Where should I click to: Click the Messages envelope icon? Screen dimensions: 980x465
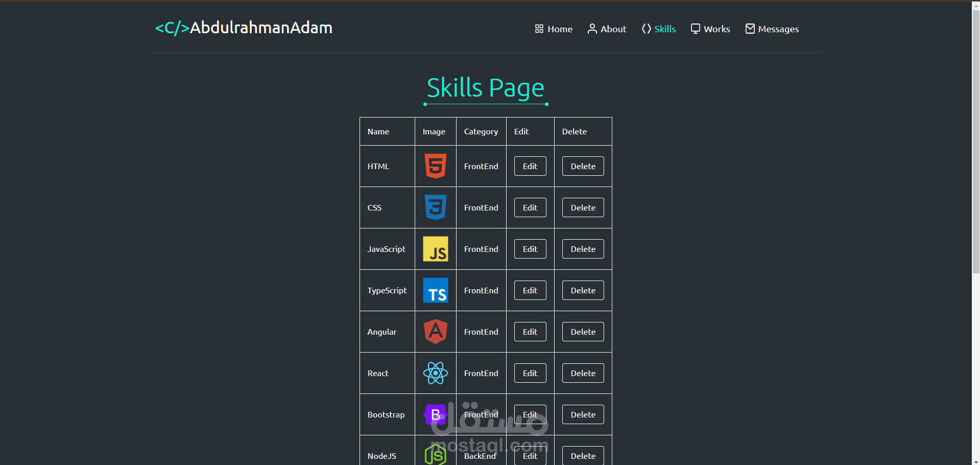pos(750,29)
